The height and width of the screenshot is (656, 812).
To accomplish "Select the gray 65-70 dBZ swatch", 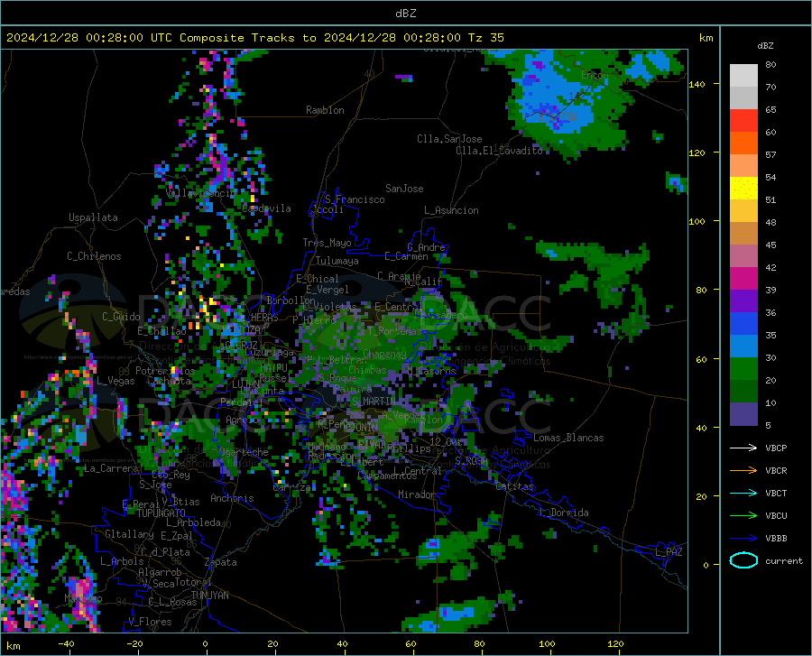I will click(743, 97).
